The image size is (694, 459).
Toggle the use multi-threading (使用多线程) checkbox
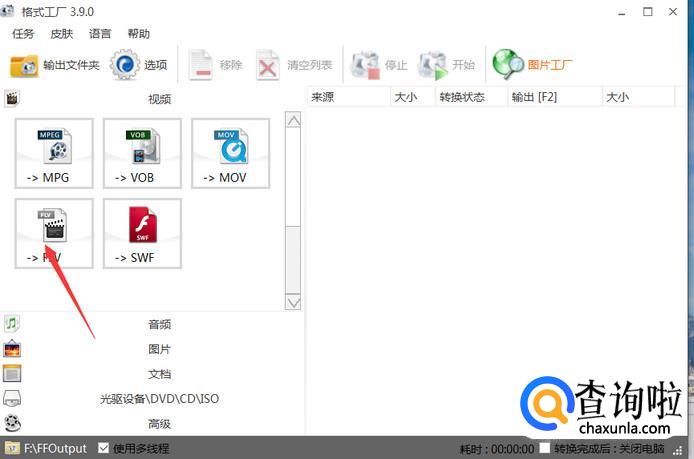(103, 448)
